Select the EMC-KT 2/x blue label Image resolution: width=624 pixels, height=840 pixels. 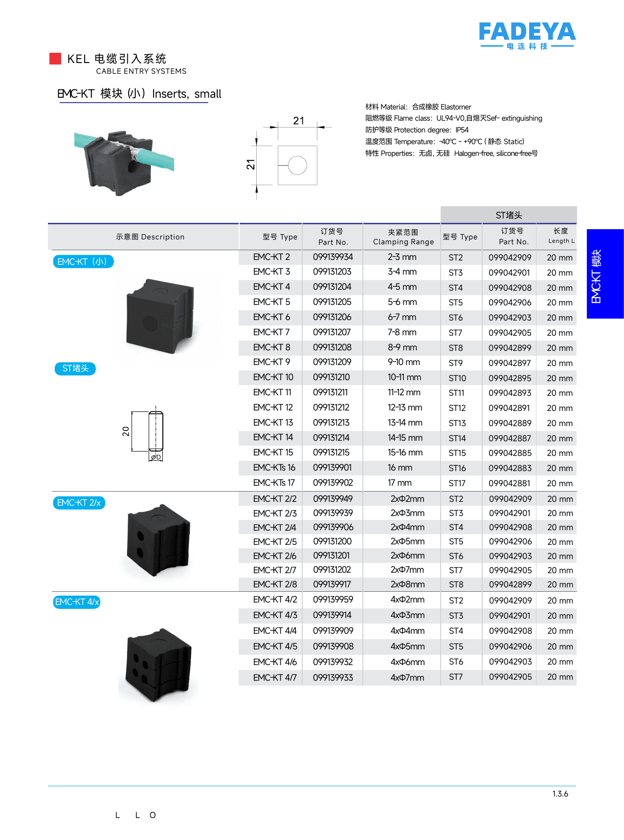point(79,503)
